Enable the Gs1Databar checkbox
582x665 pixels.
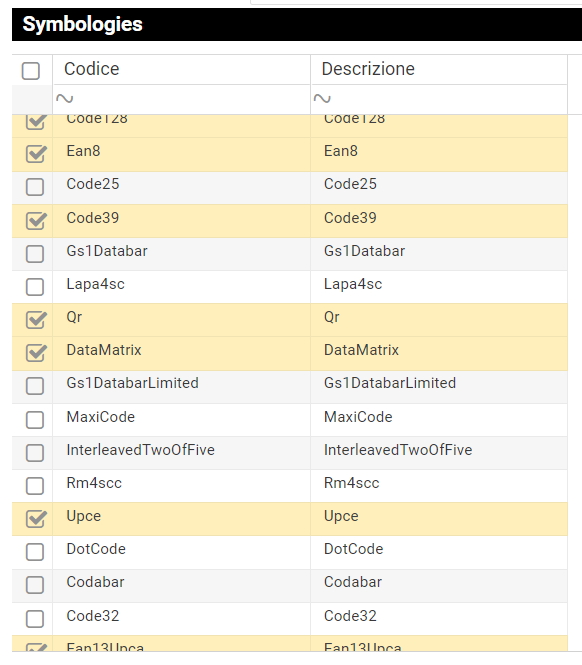pos(35,254)
